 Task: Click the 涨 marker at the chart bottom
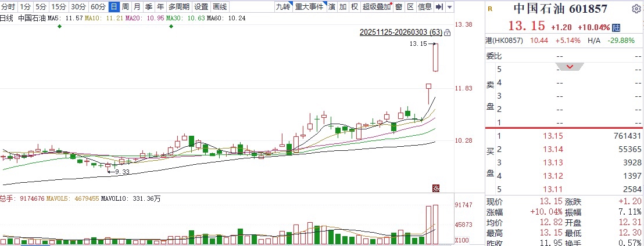pos(436,188)
